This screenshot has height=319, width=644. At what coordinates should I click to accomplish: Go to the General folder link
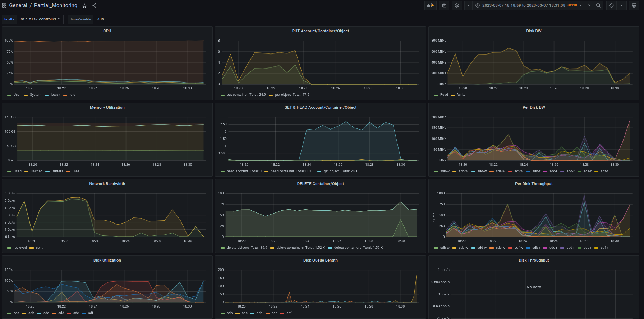tap(18, 6)
